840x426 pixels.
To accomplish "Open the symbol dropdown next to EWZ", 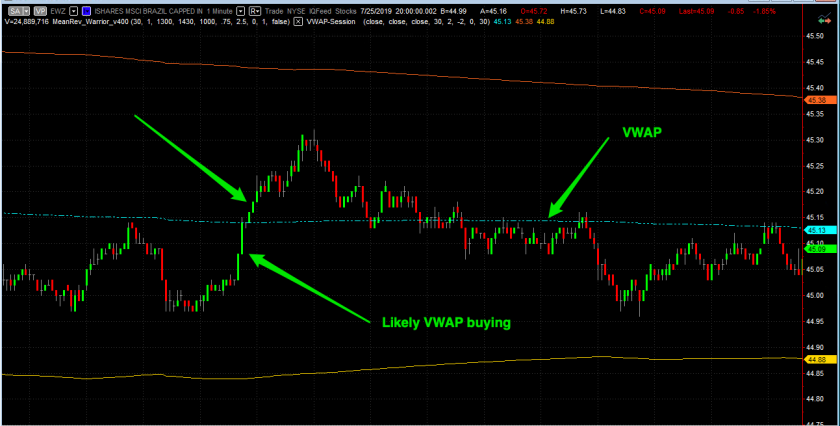I will [x=73, y=11].
